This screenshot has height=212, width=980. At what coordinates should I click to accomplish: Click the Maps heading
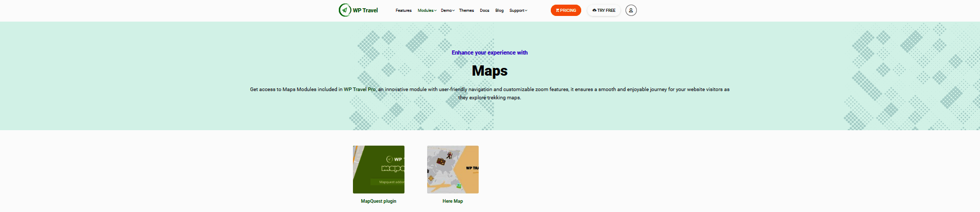489,70
